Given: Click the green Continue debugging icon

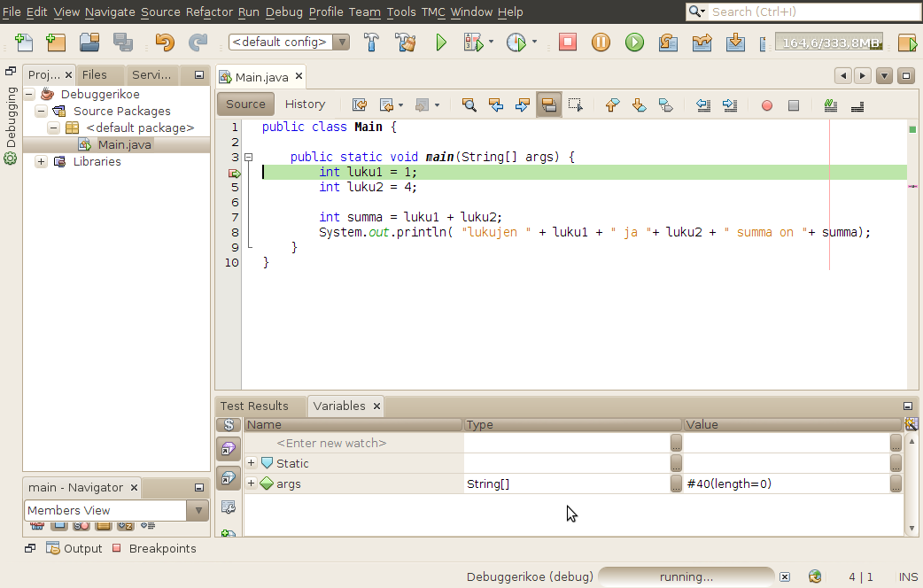Looking at the screenshot, I should pyautogui.click(x=634, y=42).
